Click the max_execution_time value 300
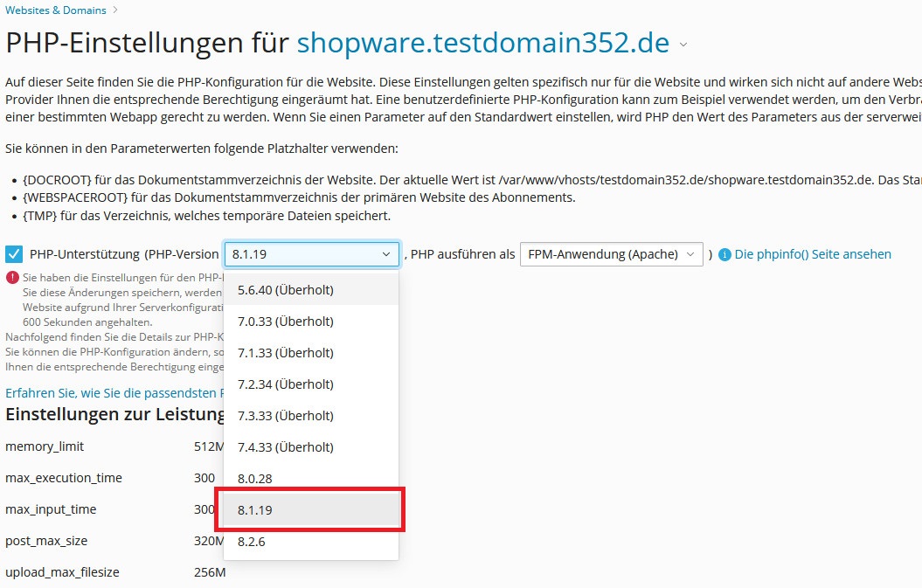Image resolution: width=922 pixels, height=588 pixels. (x=205, y=478)
